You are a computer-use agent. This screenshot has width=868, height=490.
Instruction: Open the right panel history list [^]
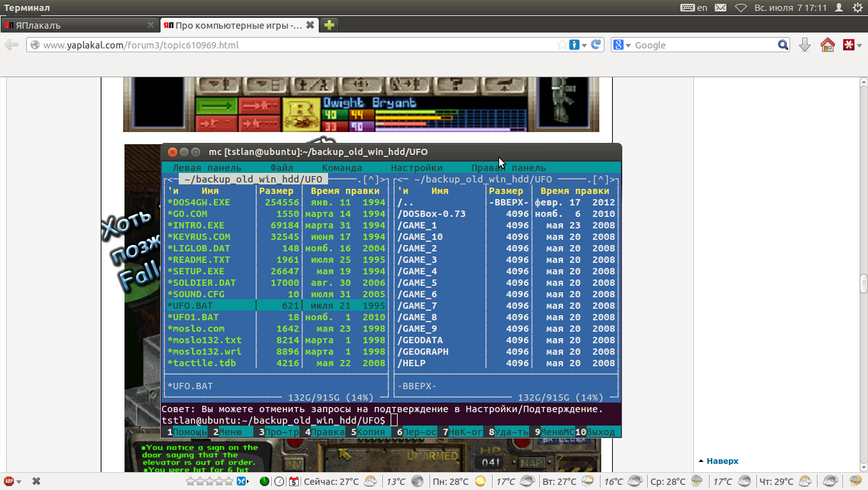click(600, 179)
